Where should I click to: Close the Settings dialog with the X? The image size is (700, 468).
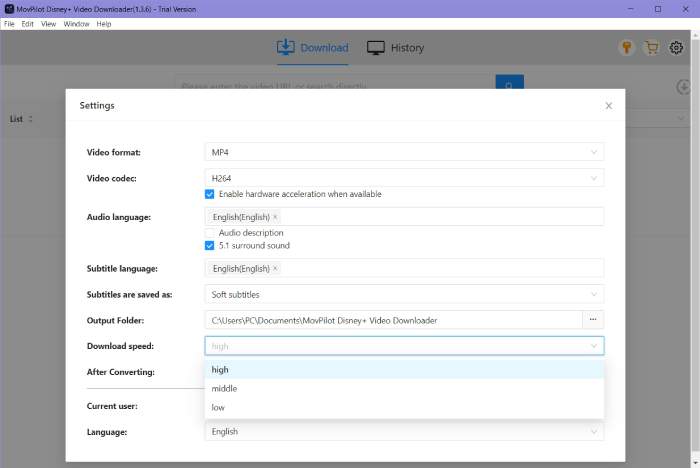pyautogui.click(x=608, y=106)
